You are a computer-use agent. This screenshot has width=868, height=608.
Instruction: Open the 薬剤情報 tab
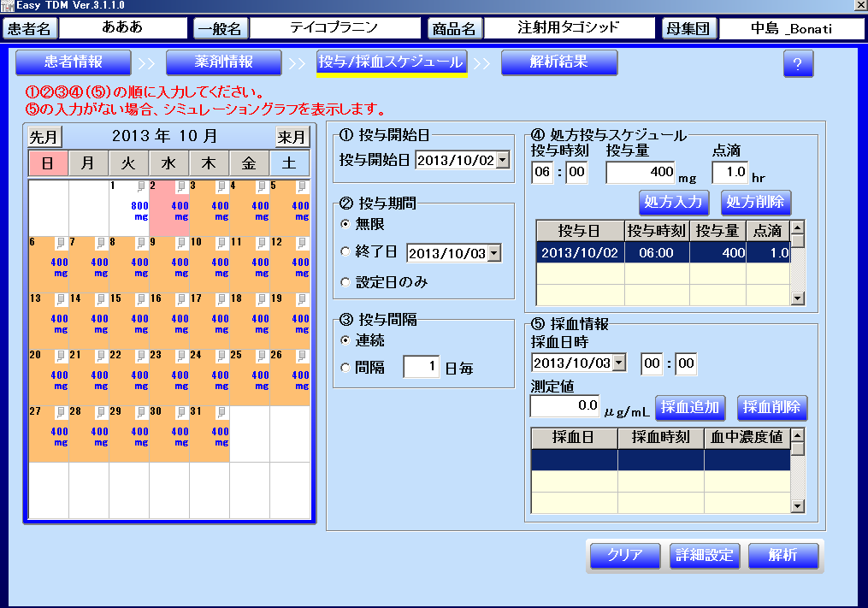[x=224, y=62]
